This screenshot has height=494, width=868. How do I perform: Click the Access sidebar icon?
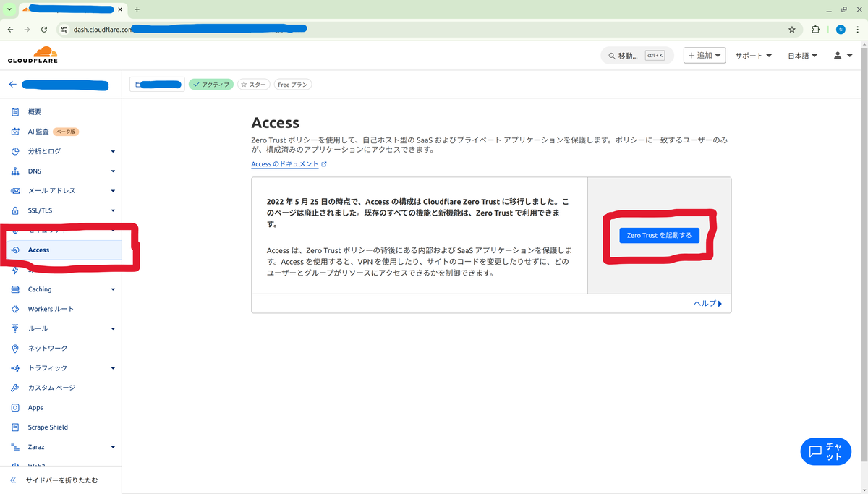pos(15,250)
